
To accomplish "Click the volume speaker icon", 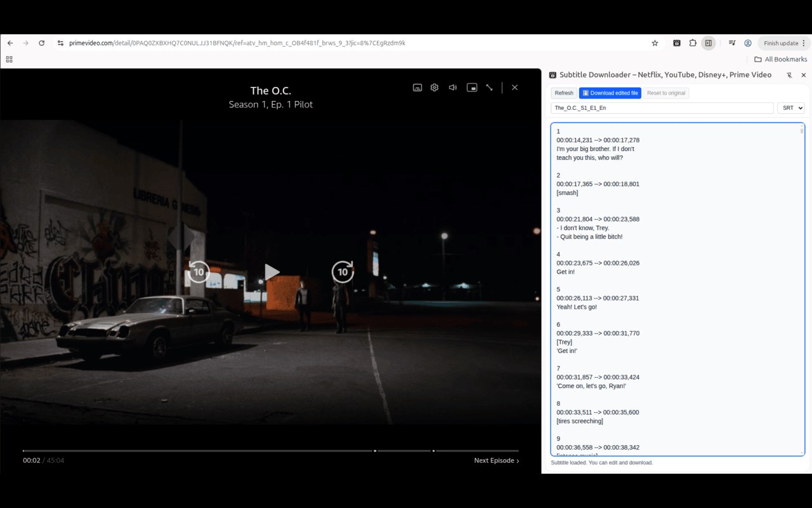I will click(453, 88).
